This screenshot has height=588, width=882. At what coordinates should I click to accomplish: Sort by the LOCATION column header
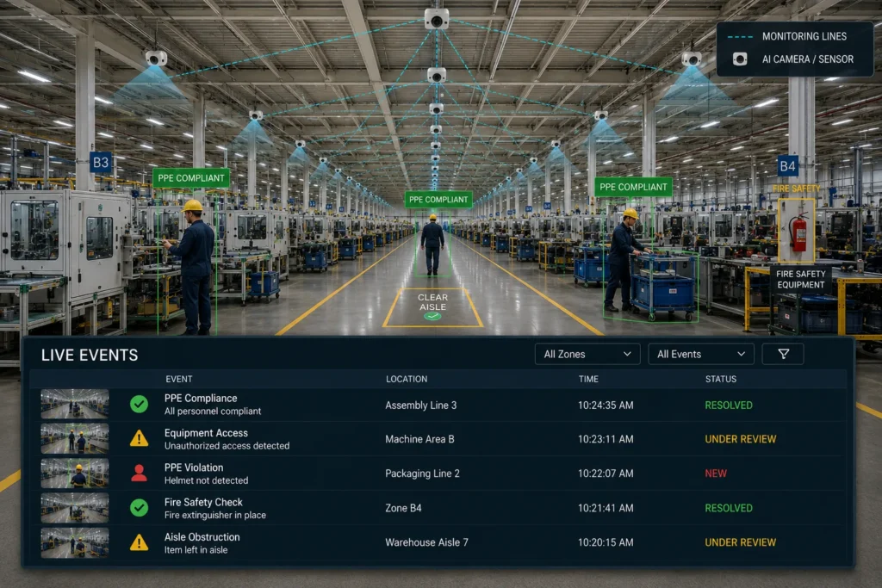point(407,379)
